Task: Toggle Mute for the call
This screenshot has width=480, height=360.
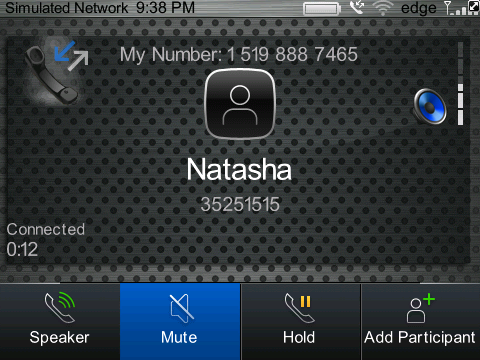Action: point(180,322)
